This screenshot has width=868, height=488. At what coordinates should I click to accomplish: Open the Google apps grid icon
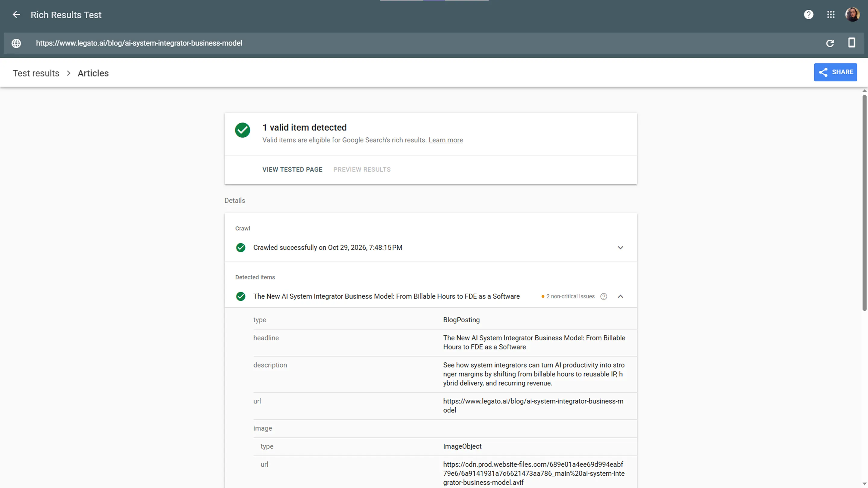tap(831, 15)
